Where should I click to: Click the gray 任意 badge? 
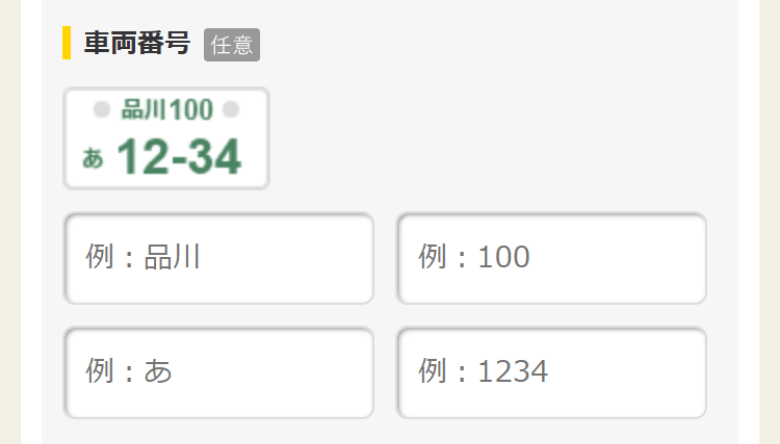(231, 44)
